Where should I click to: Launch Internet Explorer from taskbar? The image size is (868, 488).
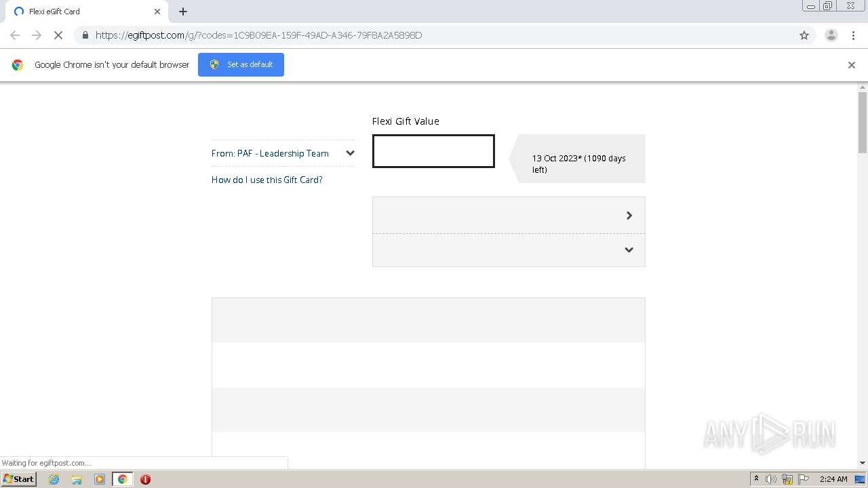point(54,479)
